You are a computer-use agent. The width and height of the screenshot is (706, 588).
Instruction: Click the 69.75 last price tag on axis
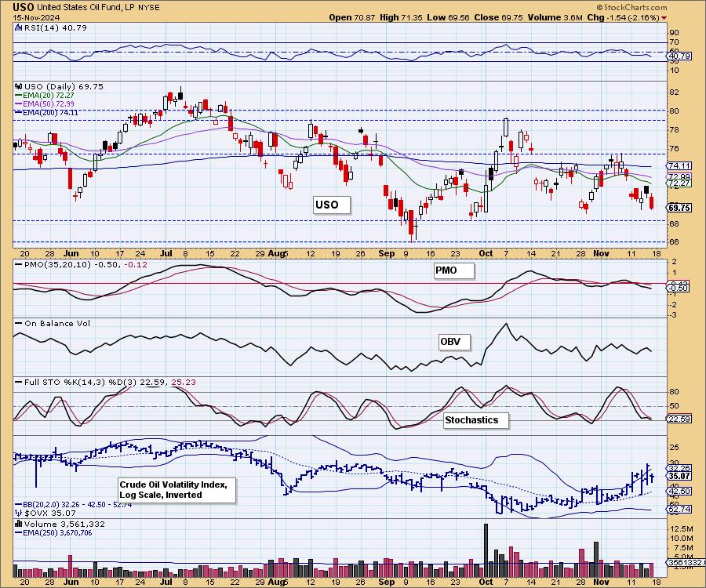[x=679, y=208]
